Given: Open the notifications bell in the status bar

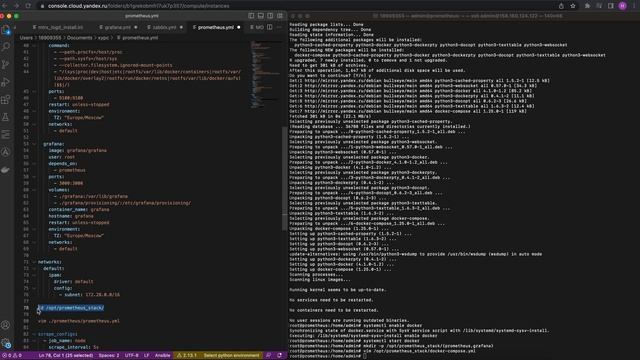Looking at the screenshot, I should (x=280, y=356).
